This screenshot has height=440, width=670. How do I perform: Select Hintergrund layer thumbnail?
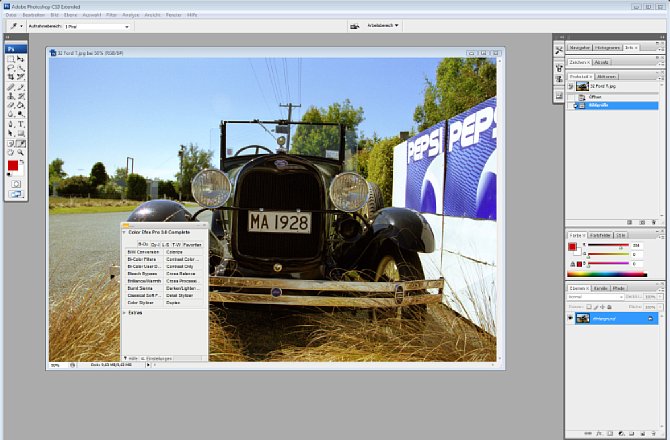tap(582, 318)
